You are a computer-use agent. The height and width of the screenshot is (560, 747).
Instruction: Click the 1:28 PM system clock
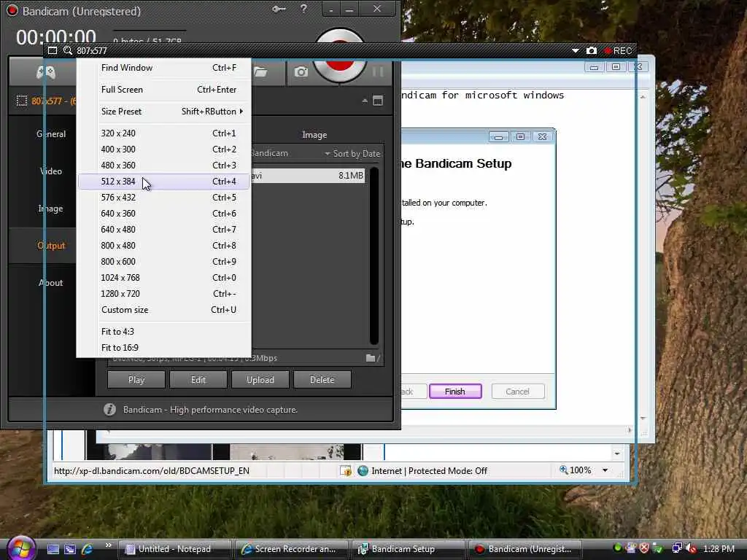point(719,549)
